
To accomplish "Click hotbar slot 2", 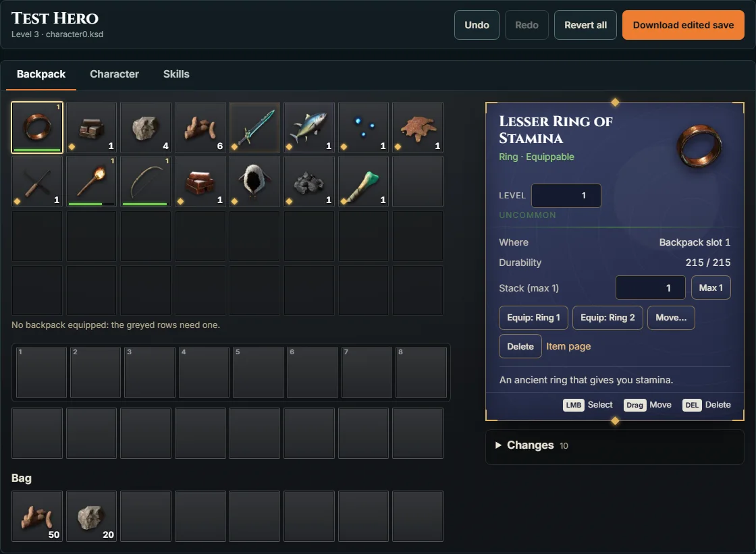I will (95, 372).
